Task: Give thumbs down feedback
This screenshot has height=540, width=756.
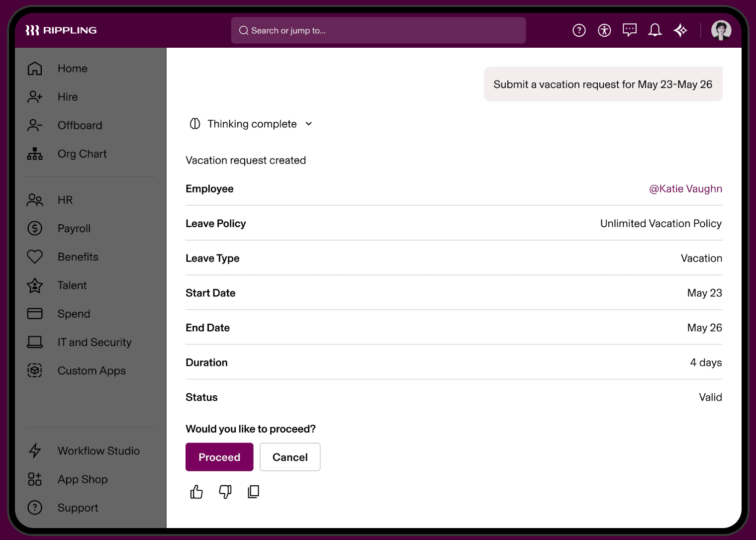Action: tap(225, 492)
